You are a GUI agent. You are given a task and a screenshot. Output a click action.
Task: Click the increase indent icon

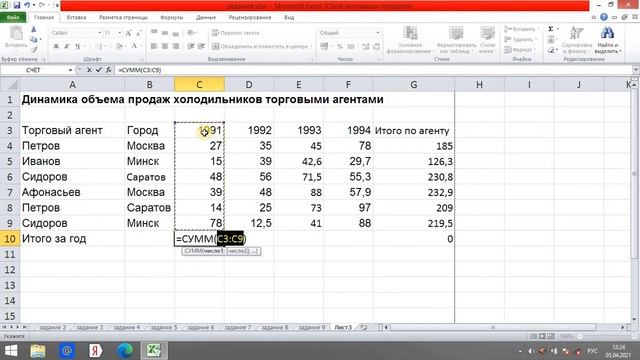pyautogui.click(x=201, y=46)
